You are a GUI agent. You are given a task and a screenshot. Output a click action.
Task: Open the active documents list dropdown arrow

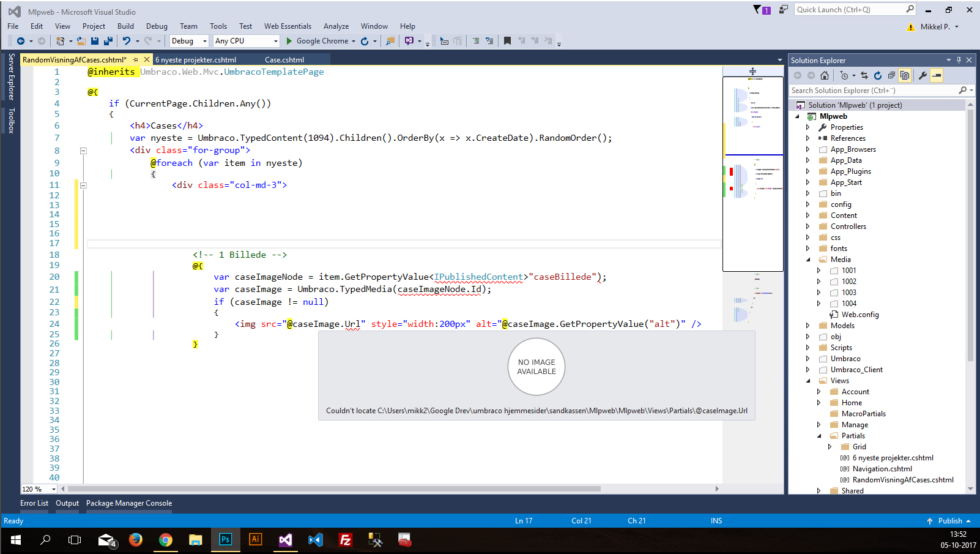pos(779,60)
